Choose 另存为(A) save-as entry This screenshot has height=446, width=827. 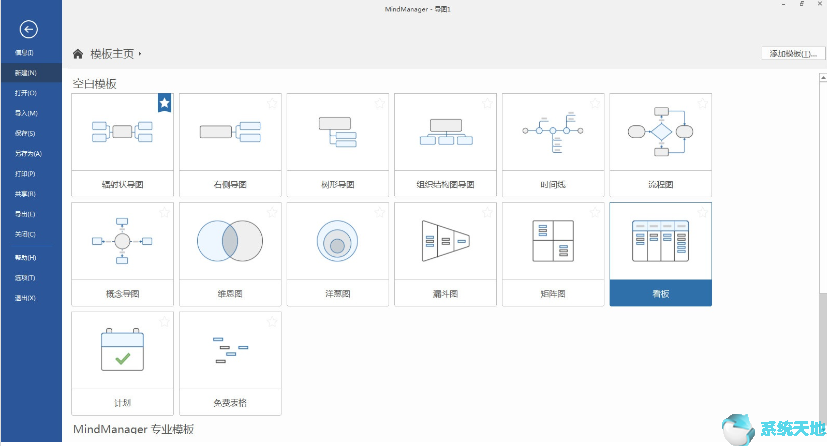coord(28,153)
